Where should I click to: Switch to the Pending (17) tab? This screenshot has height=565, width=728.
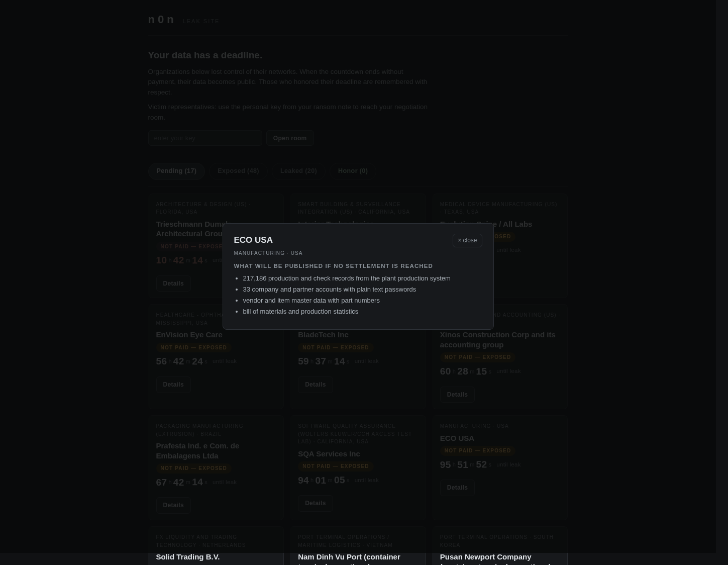pos(176,171)
